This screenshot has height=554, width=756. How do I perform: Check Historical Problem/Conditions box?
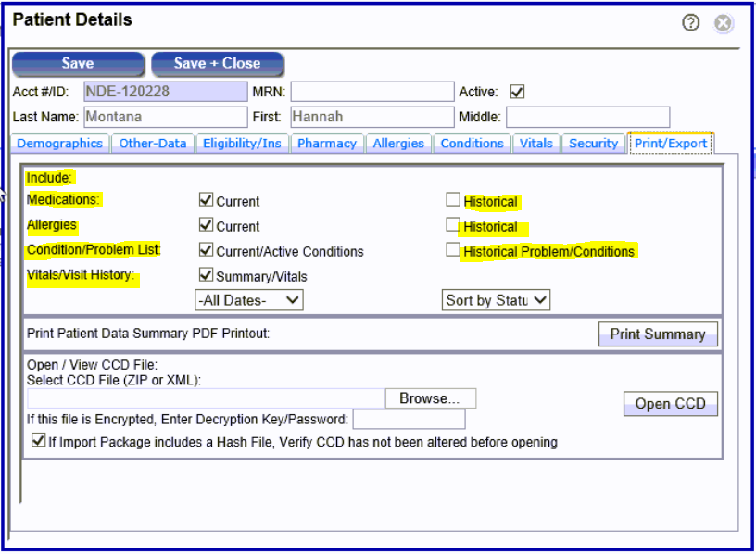point(452,250)
